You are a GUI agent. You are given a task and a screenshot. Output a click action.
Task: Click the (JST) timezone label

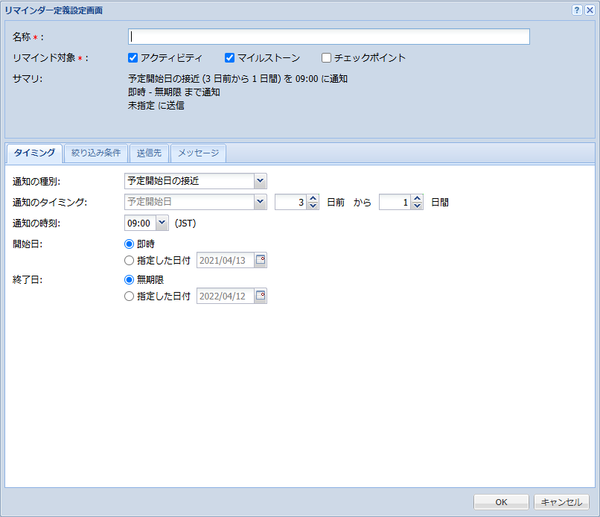(185, 223)
